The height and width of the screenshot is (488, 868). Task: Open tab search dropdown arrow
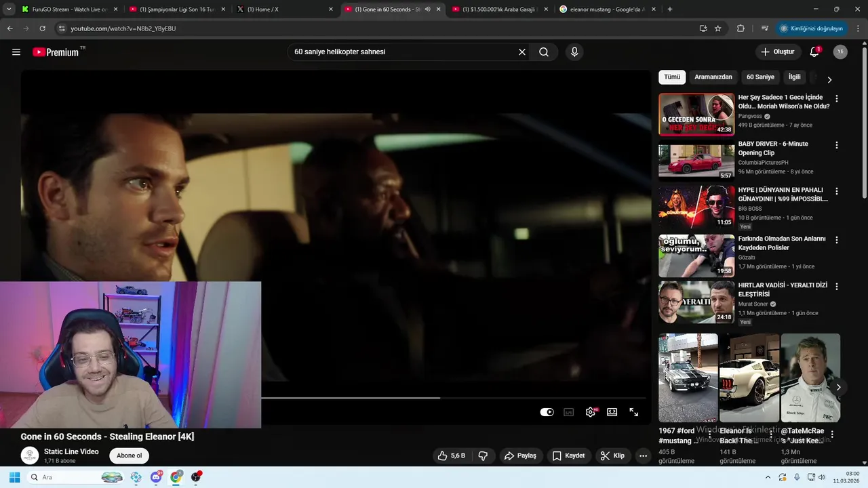click(x=8, y=9)
